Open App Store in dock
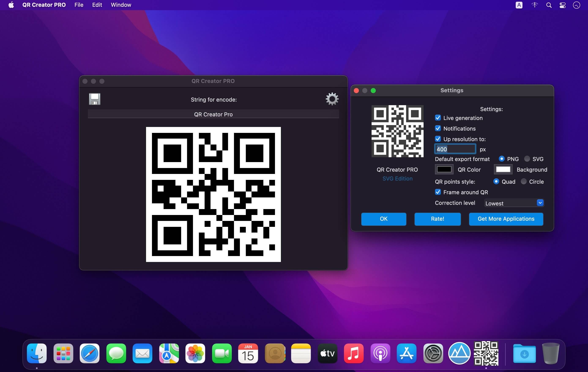 tap(407, 353)
